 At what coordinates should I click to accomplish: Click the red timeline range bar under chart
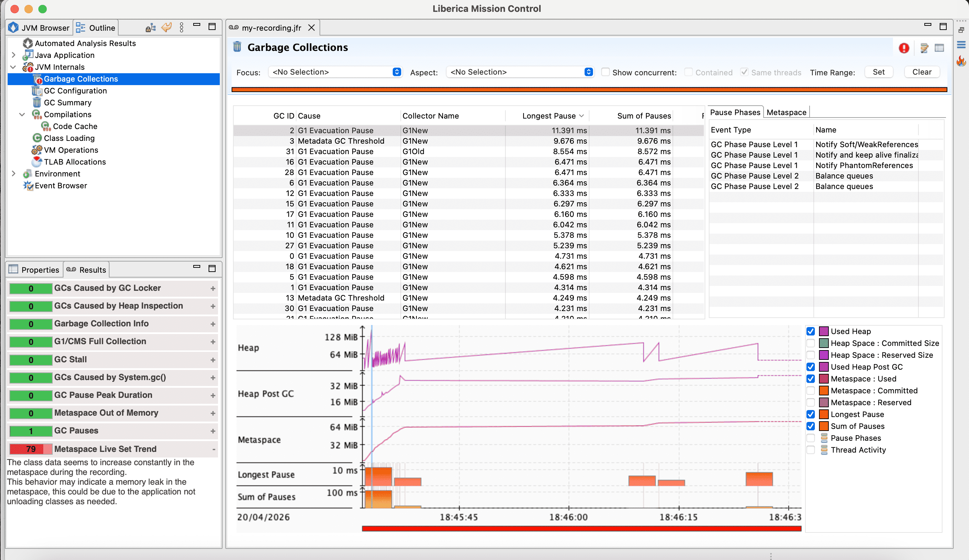(x=581, y=529)
